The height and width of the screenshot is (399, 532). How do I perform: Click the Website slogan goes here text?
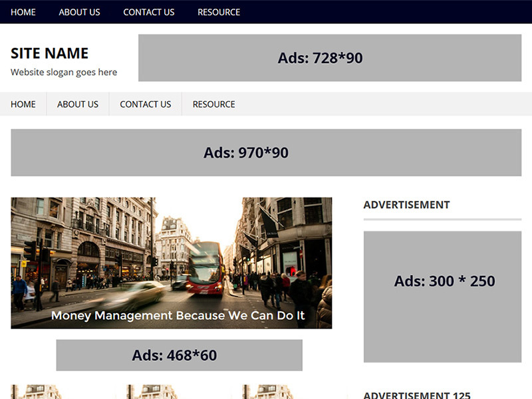(64, 72)
